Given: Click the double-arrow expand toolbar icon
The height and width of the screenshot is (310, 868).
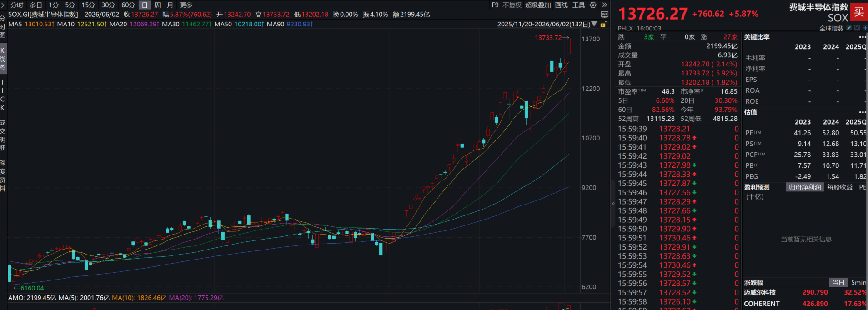Looking at the screenshot, I should coord(604,5).
